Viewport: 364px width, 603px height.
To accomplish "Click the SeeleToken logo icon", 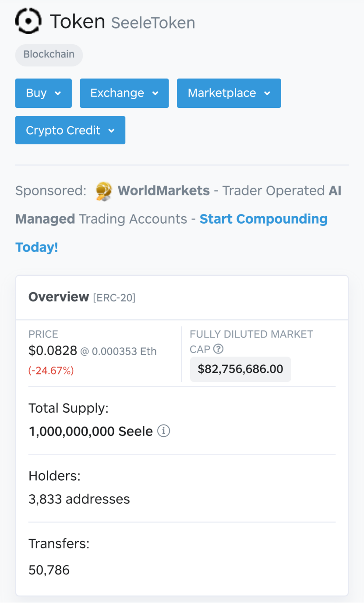I will click(x=28, y=21).
